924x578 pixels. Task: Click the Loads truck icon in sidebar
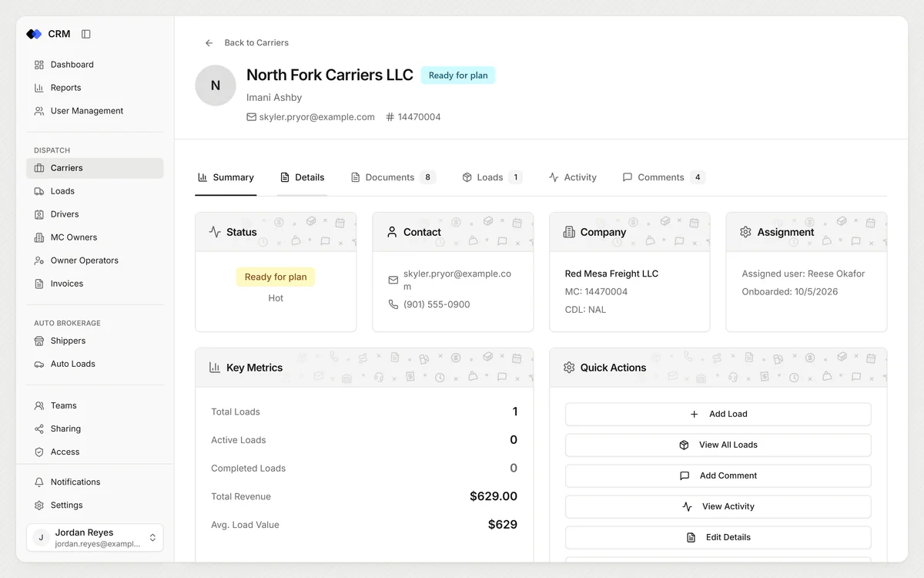tap(39, 191)
